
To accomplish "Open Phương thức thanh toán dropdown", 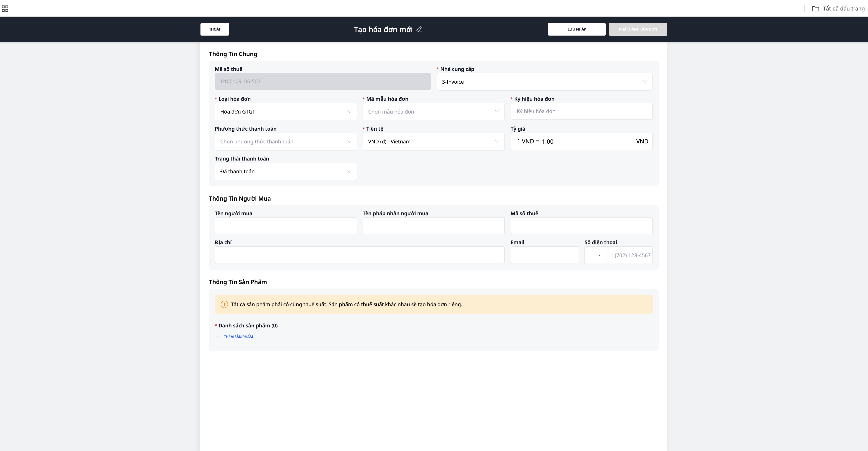I will coord(285,142).
